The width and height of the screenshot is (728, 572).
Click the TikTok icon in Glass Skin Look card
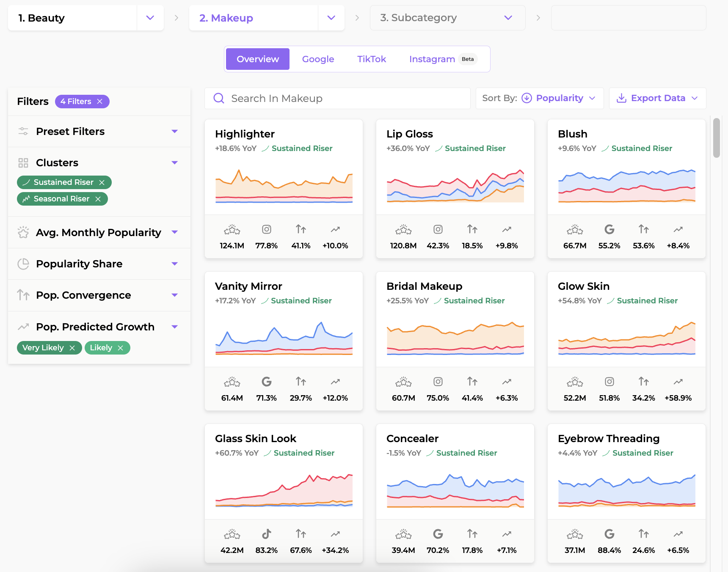click(x=267, y=534)
